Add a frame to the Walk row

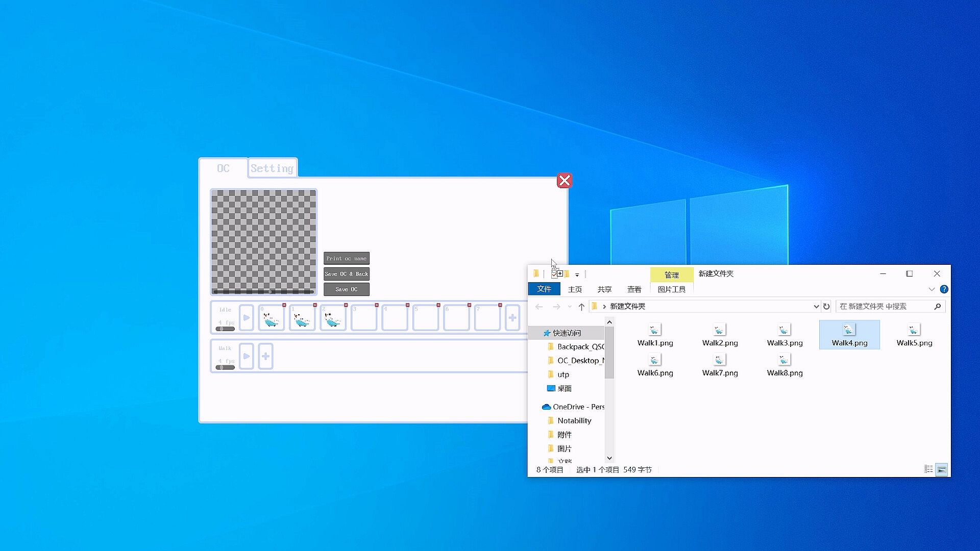pyautogui.click(x=265, y=356)
